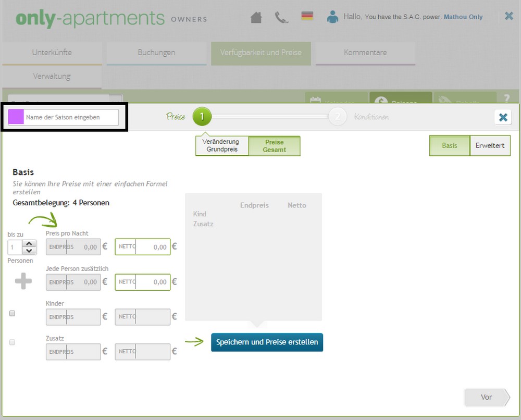Image resolution: width=521 pixels, height=420 pixels.
Task: Switch to Erweitert mode
Action: click(x=490, y=146)
